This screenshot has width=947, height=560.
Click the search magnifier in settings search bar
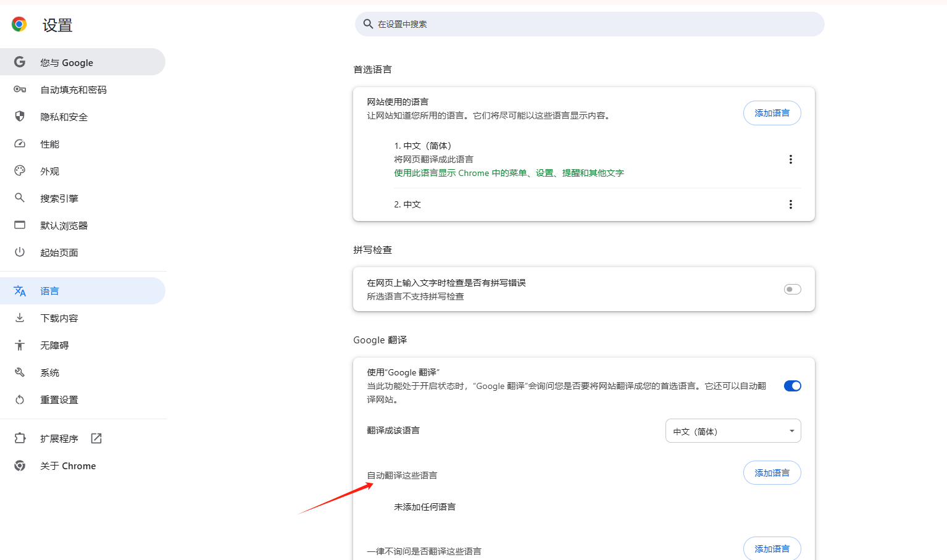368,23
